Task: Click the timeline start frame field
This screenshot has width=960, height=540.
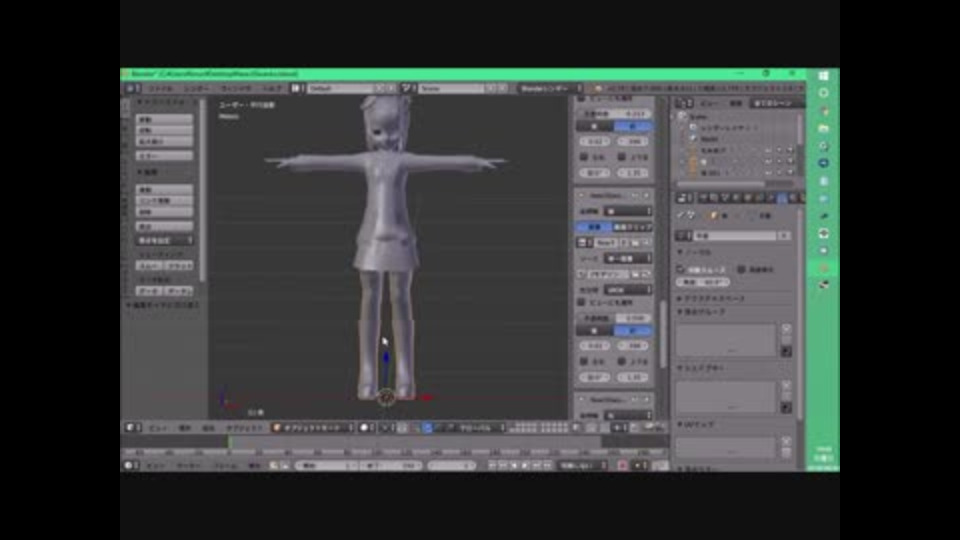Action: tap(326, 465)
